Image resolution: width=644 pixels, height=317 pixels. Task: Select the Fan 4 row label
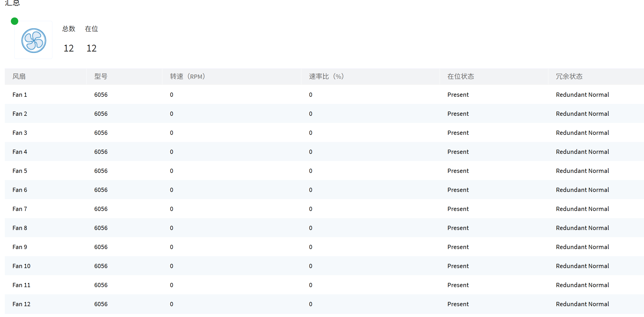tap(20, 152)
